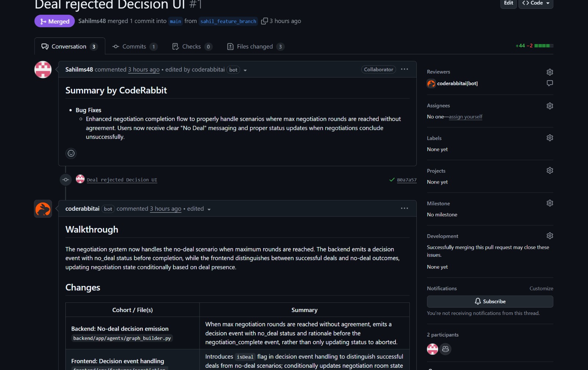Open the Reviewers settings gear
The image size is (588, 370).
550,72
